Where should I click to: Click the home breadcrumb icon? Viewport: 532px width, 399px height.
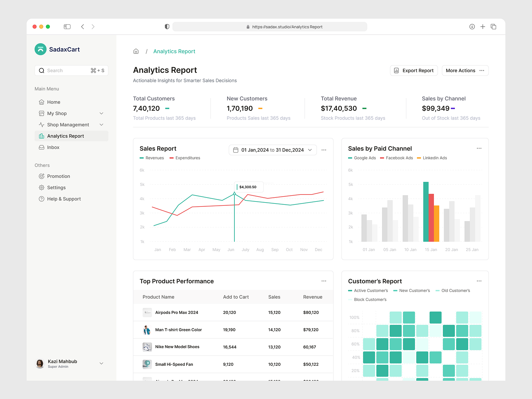click(136, 51)
